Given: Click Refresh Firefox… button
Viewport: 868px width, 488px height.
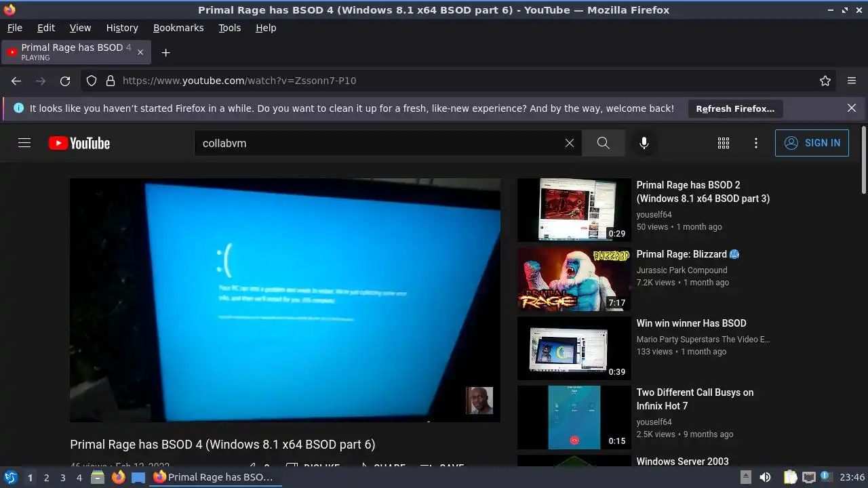Looking at the screenshot, I should pyautogui.click(x=735, y=108).
